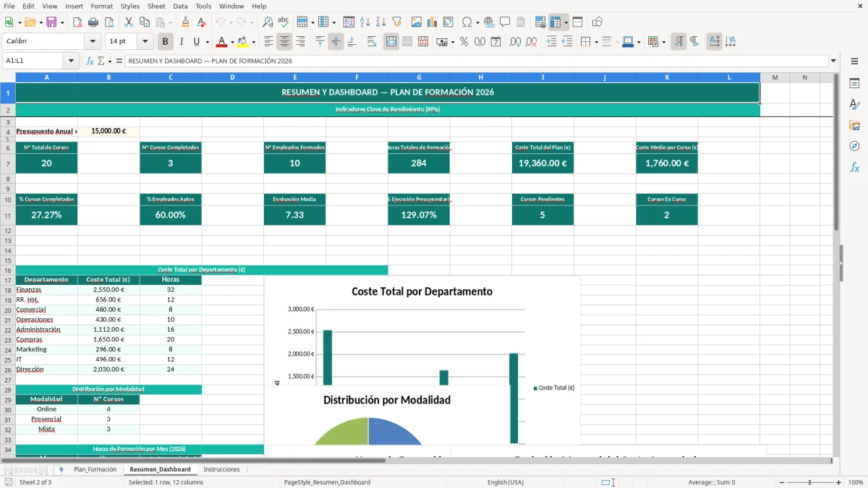Insert a comment
The width and height of the screenshot is (868, 488).
[x=505, y=22]
